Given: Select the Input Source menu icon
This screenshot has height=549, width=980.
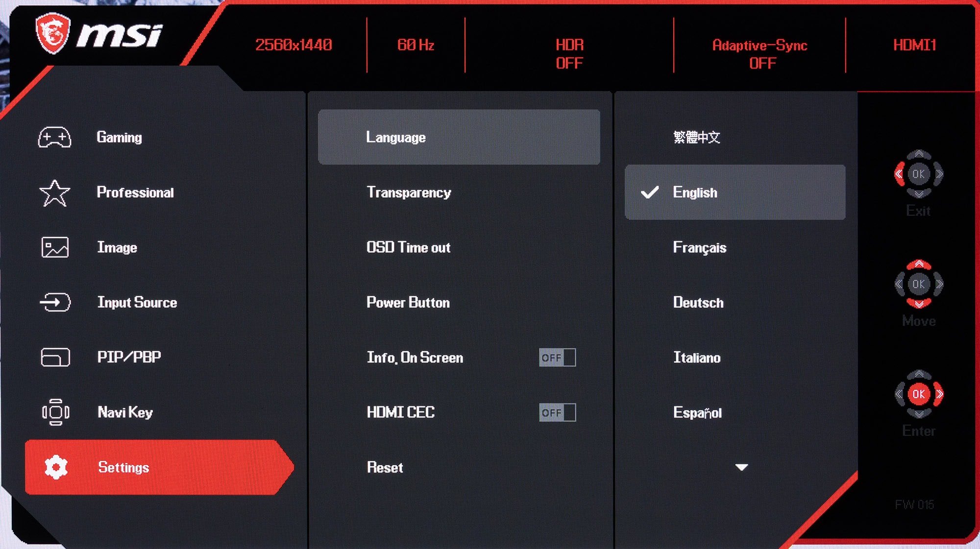Looking at the screenshot, I should [56, 302].
